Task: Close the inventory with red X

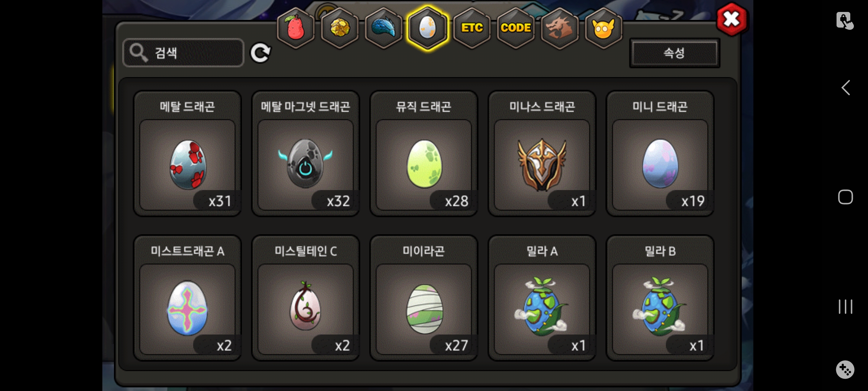Action: pos(732,19)
